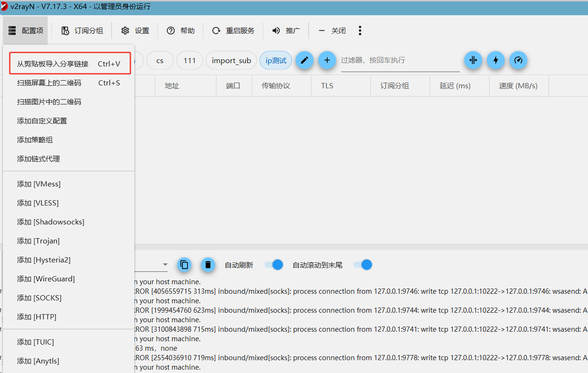588x373 pixels.
Task: Choose 添加 [Shadowsocks]
Action: tap(69, 222)
